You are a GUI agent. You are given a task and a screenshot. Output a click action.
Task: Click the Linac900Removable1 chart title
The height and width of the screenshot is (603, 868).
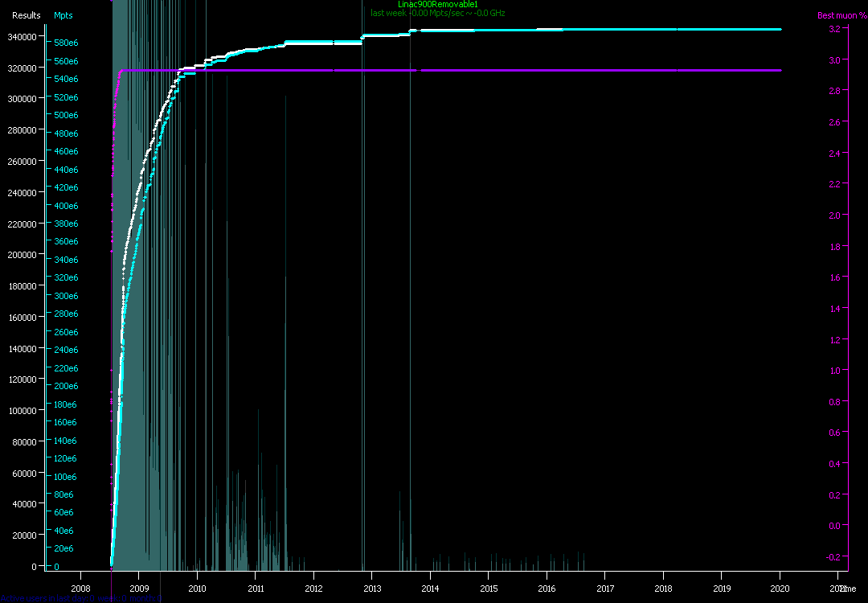coord(437,5)
